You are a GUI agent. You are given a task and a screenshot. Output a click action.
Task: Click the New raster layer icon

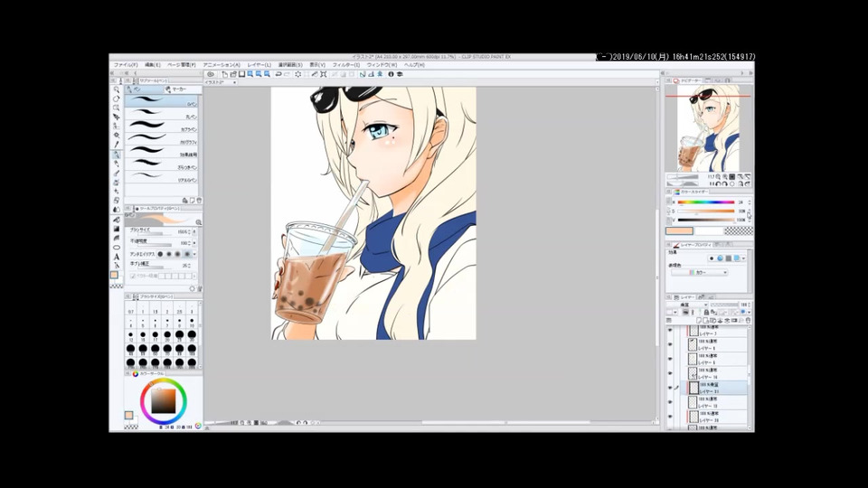coord(699,320)
